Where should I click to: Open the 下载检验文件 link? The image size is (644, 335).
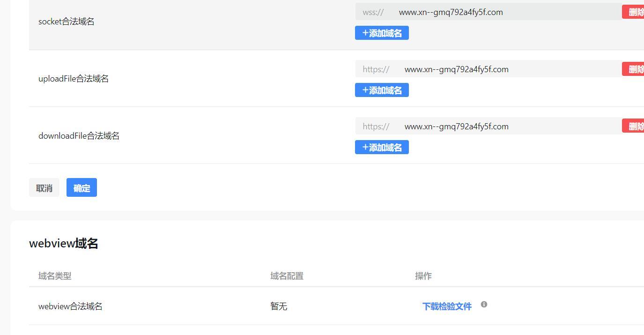447,306
